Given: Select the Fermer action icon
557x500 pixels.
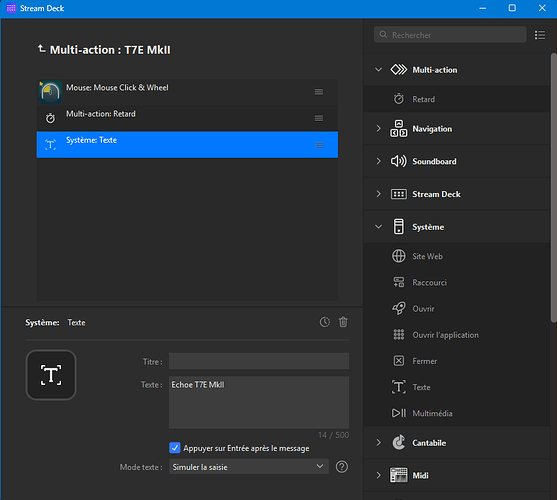Looking at the screenshot, I should coord(399,361).
